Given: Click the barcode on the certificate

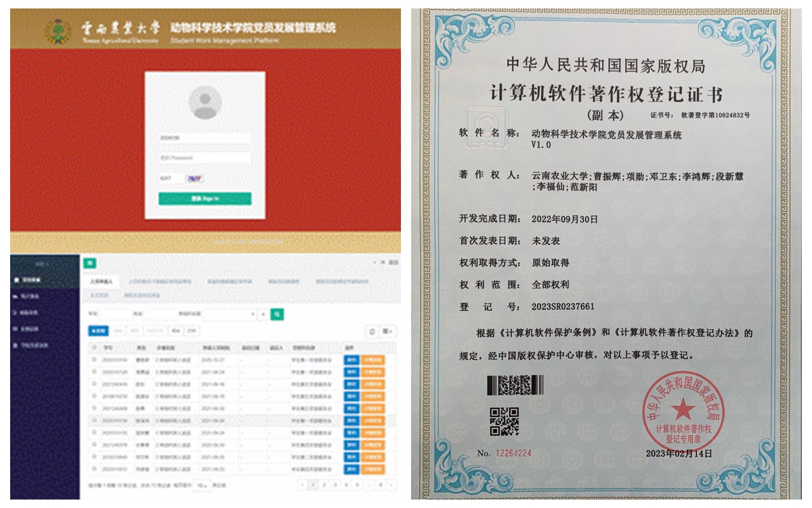Looking at the screenshot, I should tap(515, 386).
